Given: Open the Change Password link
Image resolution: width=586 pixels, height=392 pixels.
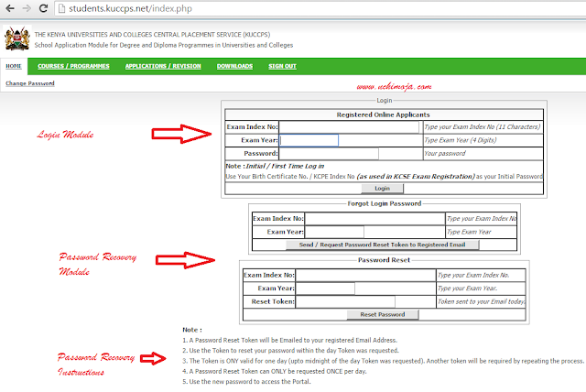Looking at the screenshot, I should (x=30, y=83).
